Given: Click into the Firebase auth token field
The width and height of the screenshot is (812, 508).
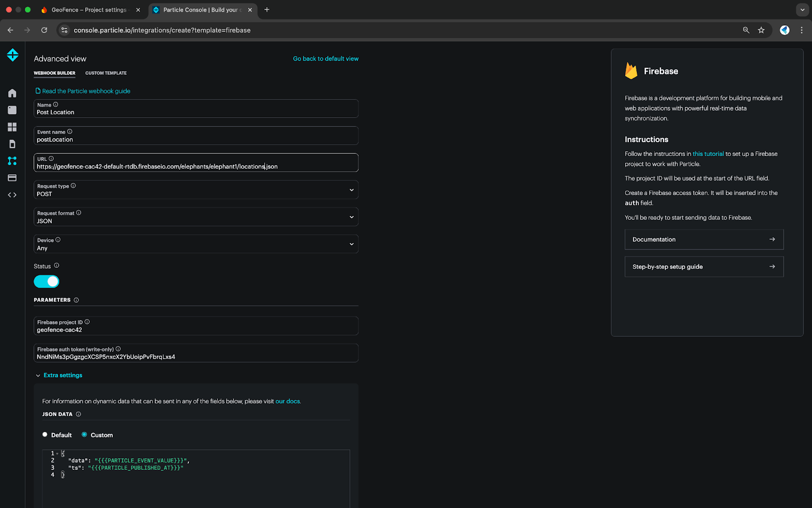Looking at the screenshot, I should pos(196,357).
